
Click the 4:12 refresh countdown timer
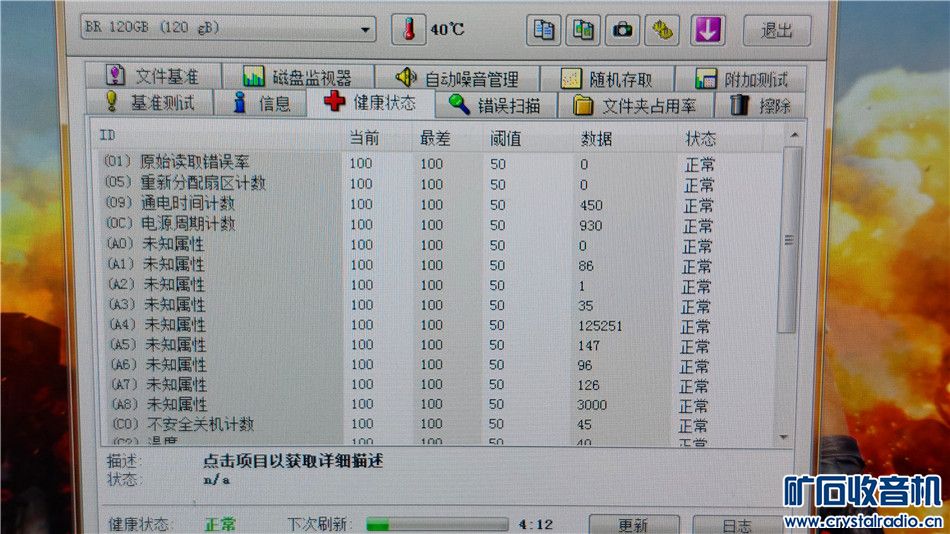point(536,525)
